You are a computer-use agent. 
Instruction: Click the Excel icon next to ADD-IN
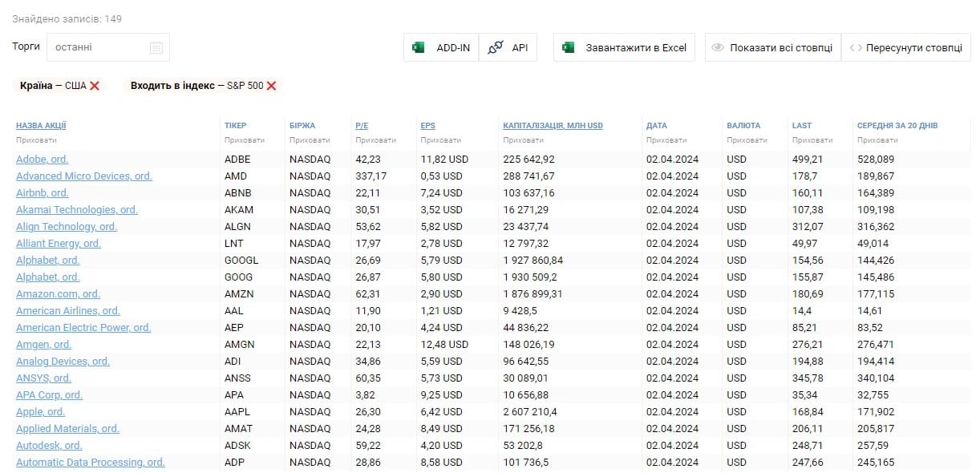(x=418, y=47)
